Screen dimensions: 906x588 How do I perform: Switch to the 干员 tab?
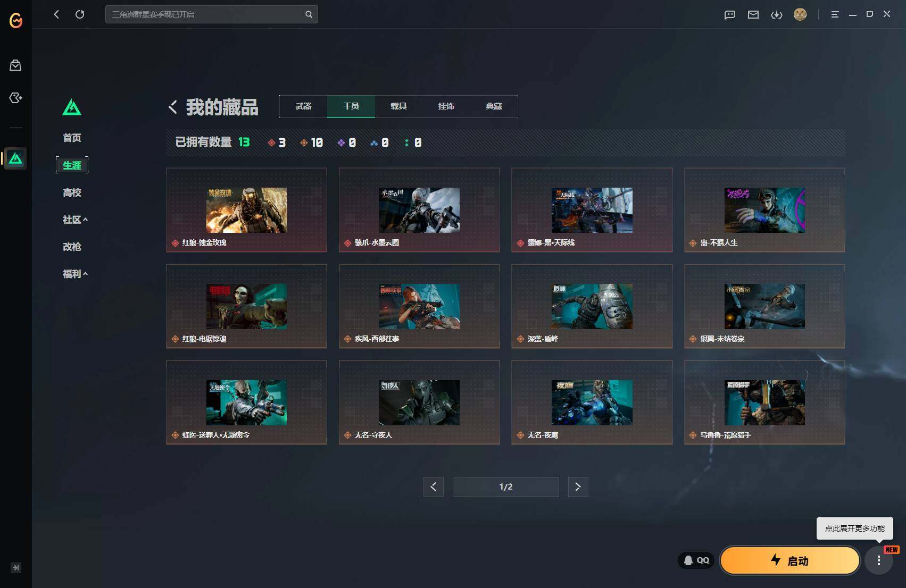(x=351, y=106)
